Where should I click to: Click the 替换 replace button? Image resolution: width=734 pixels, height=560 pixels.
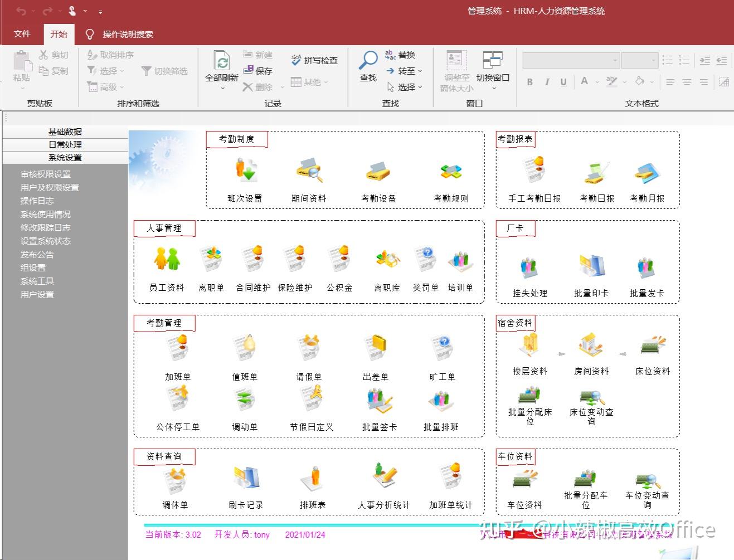click(400, 55)
